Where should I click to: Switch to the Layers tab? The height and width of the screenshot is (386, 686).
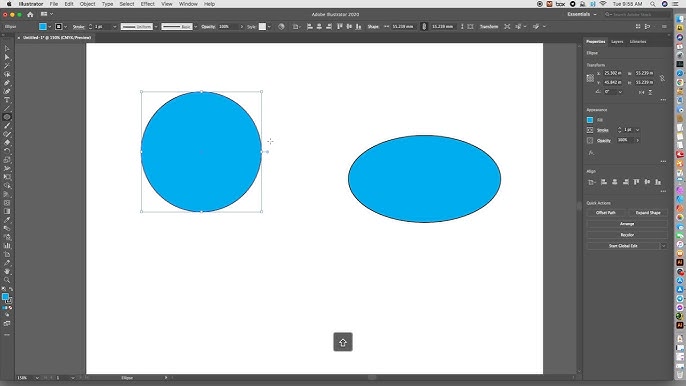click(617, 42)
